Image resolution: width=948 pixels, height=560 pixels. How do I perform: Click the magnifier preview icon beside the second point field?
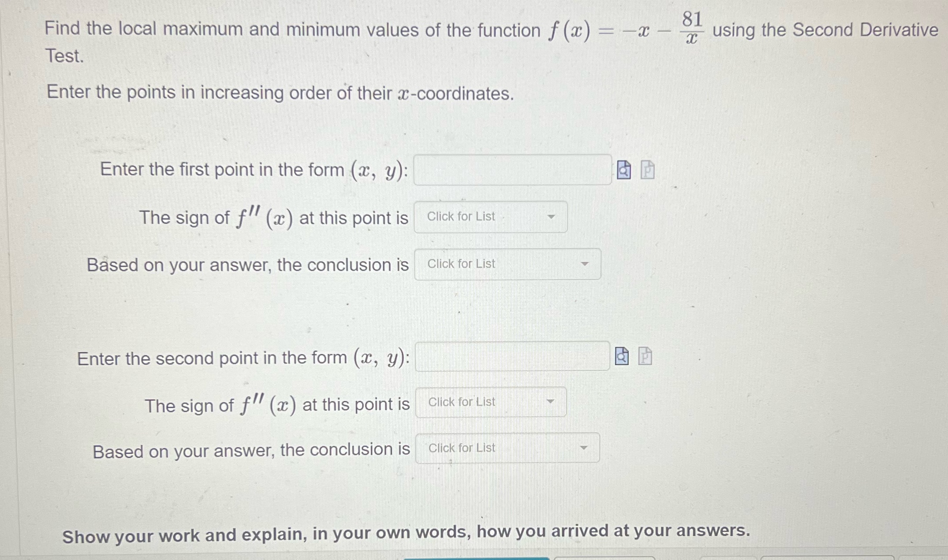pyautogui.click(x=621, y=357)
